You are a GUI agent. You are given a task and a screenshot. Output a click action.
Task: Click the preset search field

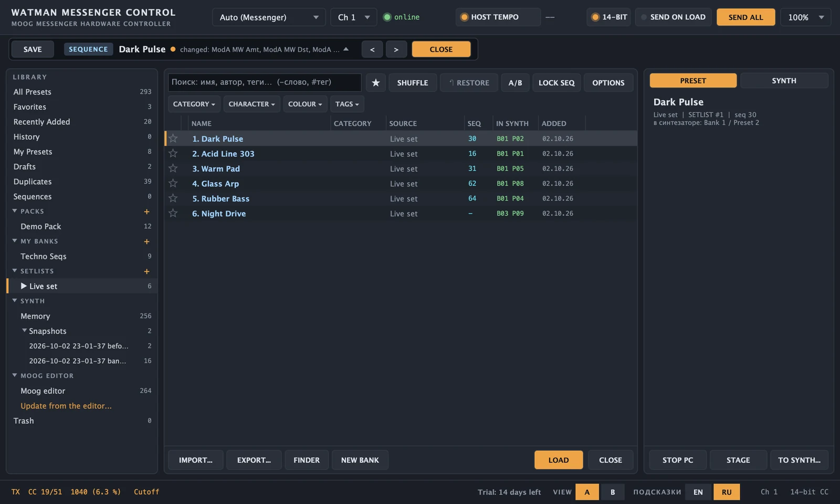tap(265, 82)
